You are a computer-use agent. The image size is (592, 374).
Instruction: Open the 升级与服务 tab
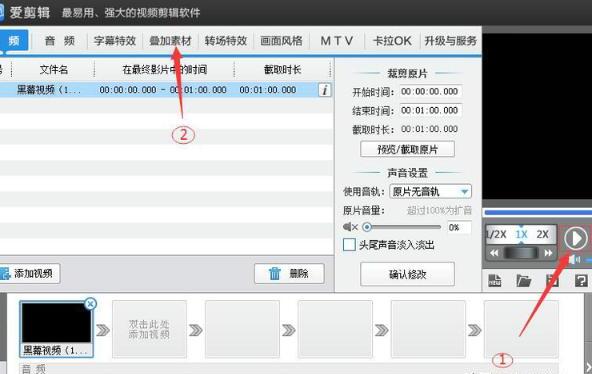450,41
